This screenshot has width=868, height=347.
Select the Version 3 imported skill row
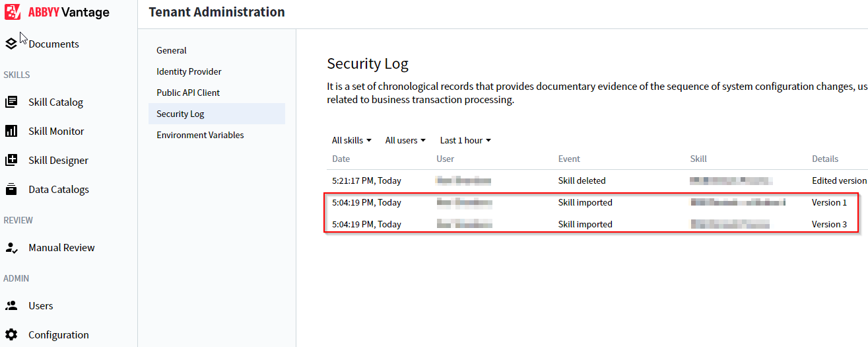592,224
